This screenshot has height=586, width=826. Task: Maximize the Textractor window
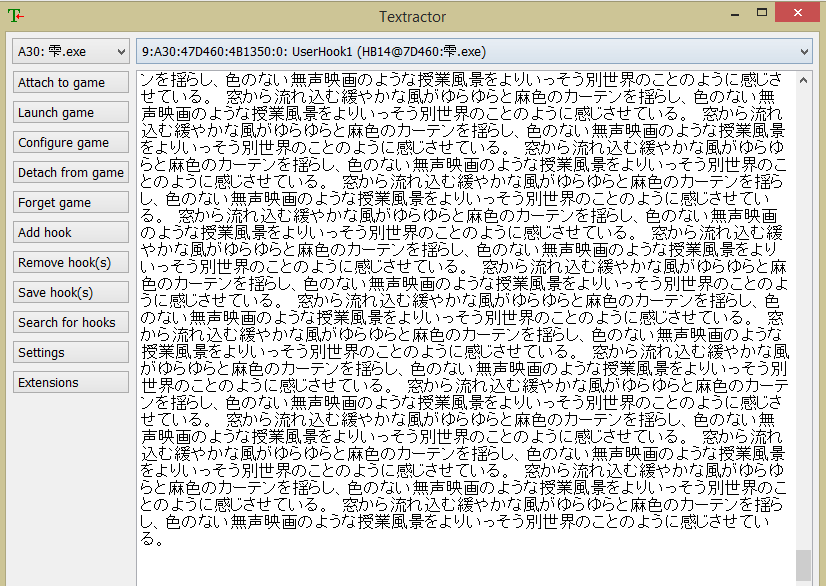[x=762, y=13]
